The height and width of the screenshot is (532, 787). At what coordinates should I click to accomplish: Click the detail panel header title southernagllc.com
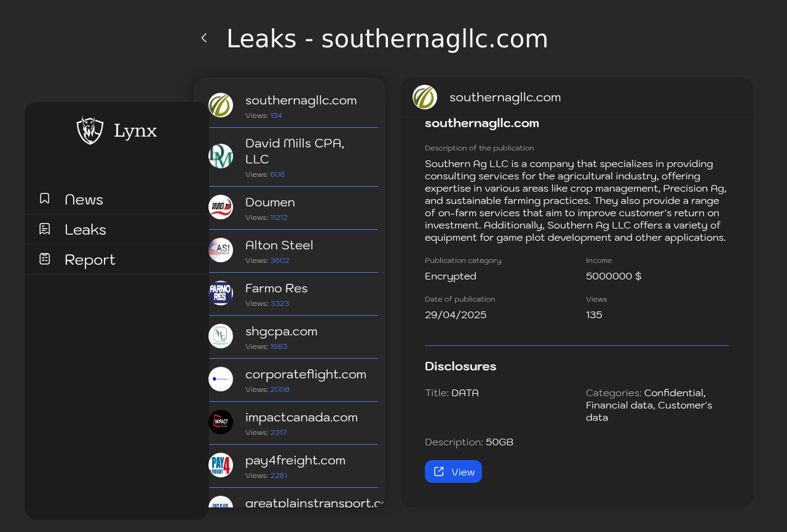click(505, 97)
